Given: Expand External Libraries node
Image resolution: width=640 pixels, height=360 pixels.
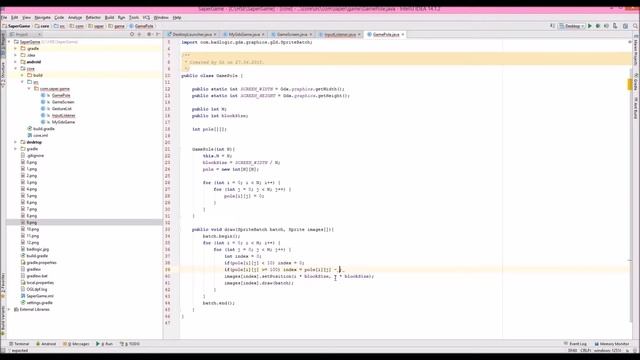Looking at the screenshot, I should 9,309.
